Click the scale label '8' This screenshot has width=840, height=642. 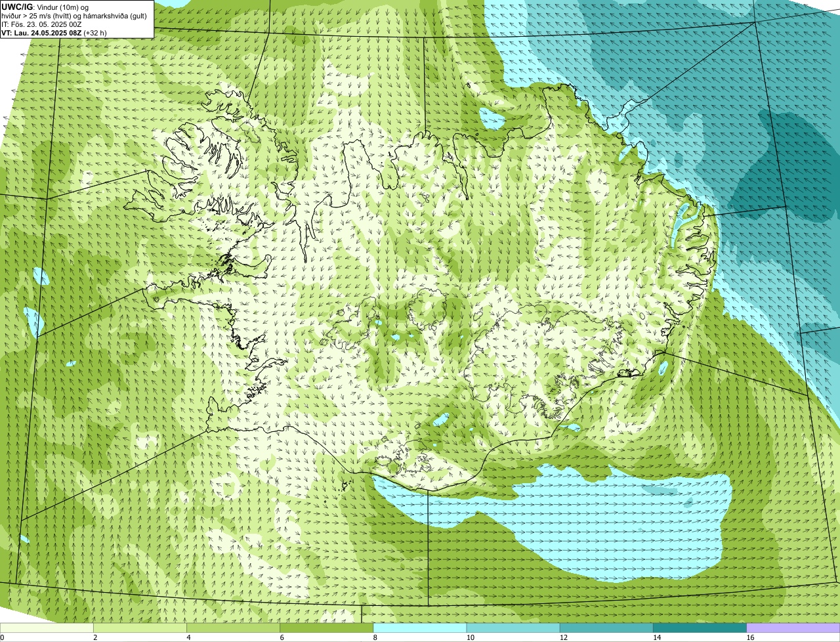tap(375, 637)
